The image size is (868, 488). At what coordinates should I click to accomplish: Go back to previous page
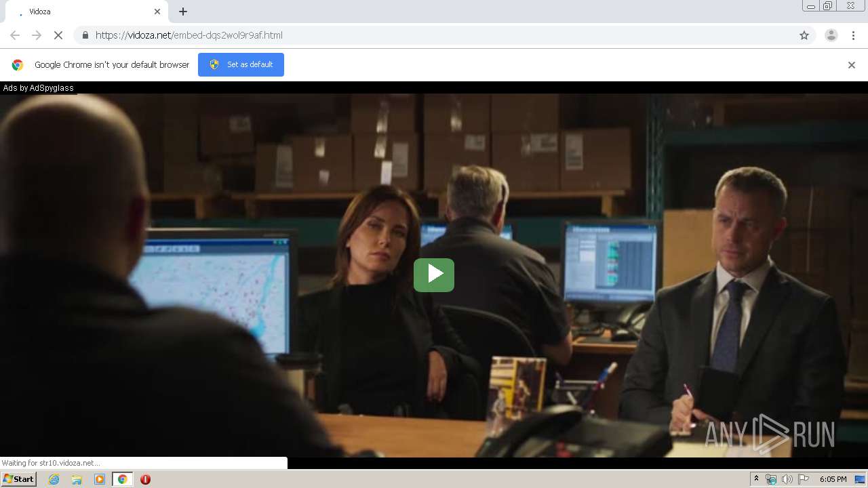[x=15, y=35]
